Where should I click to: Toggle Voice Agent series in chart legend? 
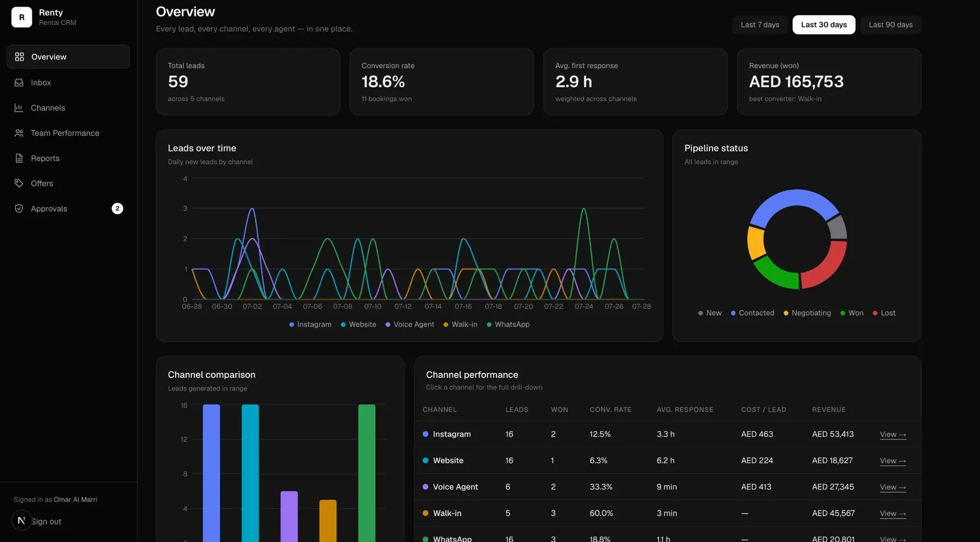[x=409, y=324]
